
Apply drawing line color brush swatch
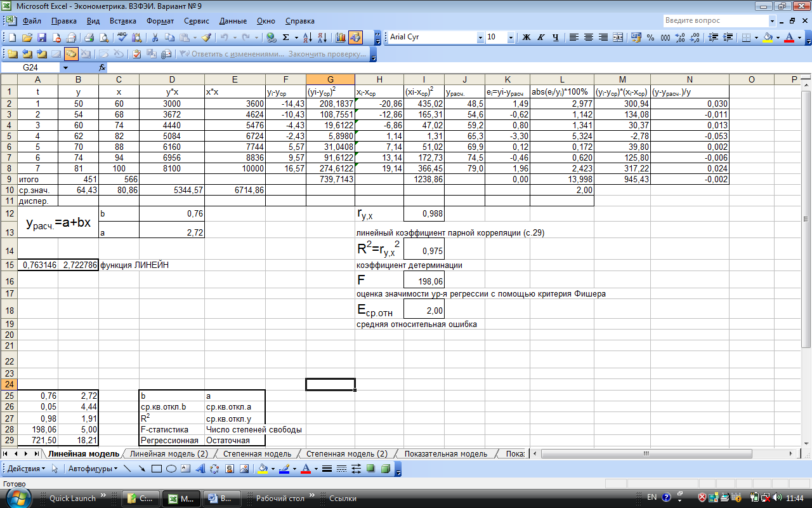[x=284, y=469]
